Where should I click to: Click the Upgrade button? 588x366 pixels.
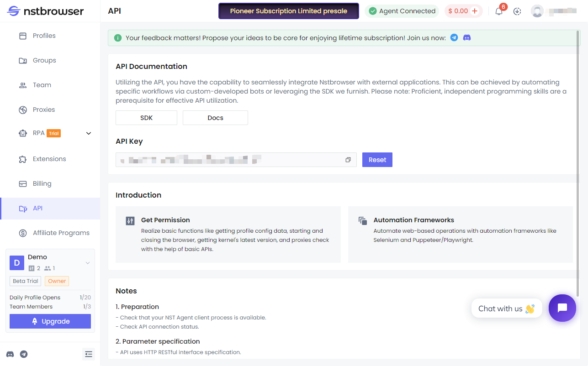click(50, 321)
